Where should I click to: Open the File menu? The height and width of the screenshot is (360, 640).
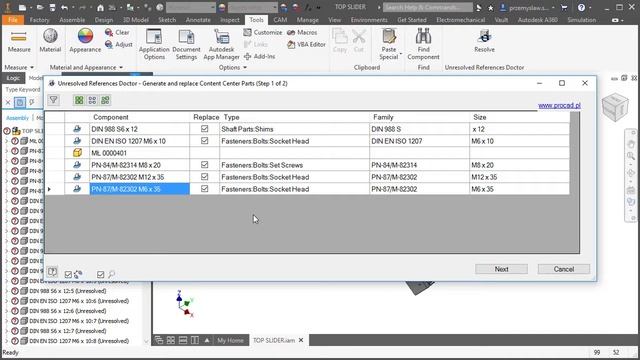tap(13, 20)
